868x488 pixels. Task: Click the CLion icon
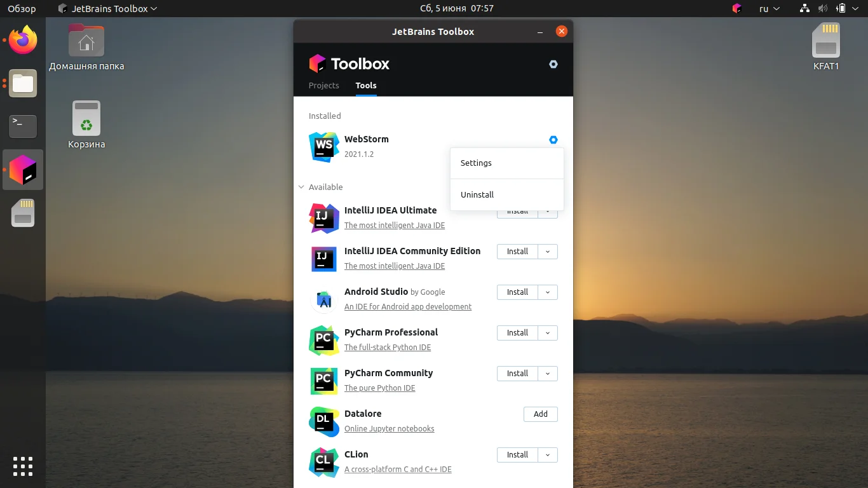click(x=323, y=462)
